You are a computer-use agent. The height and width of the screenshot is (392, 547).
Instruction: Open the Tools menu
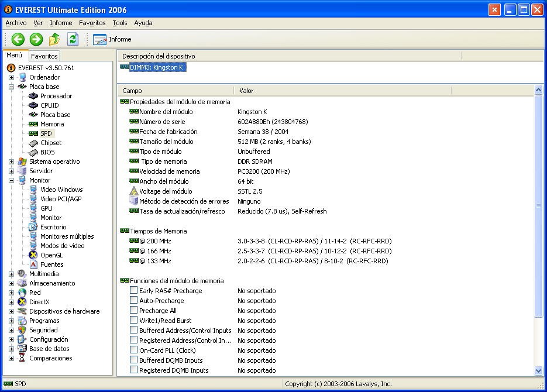120,23
